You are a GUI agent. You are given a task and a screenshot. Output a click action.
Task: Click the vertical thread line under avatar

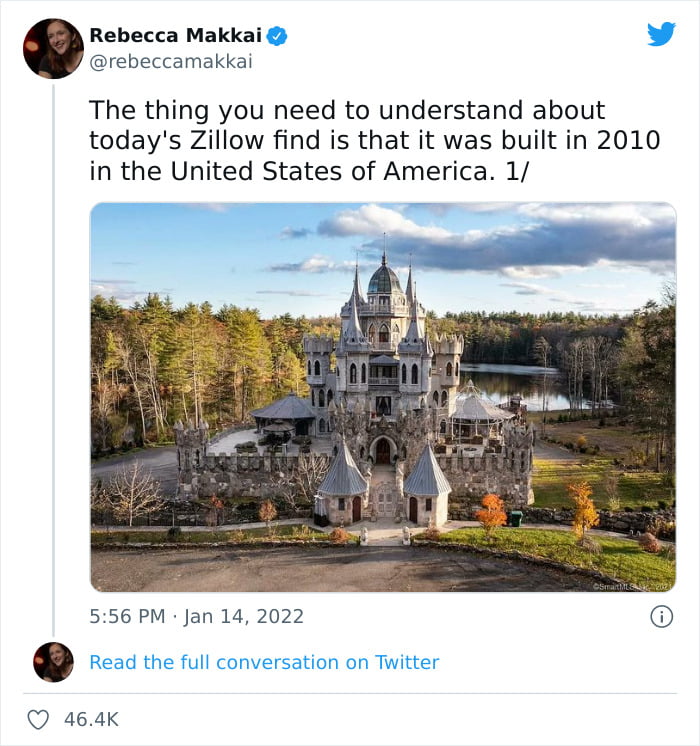(53, 360)
